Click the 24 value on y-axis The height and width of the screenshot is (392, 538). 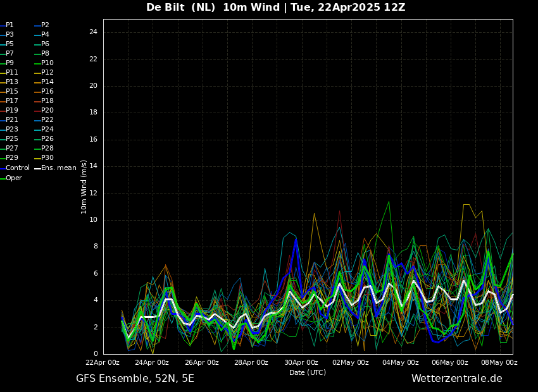pos(93,32)
